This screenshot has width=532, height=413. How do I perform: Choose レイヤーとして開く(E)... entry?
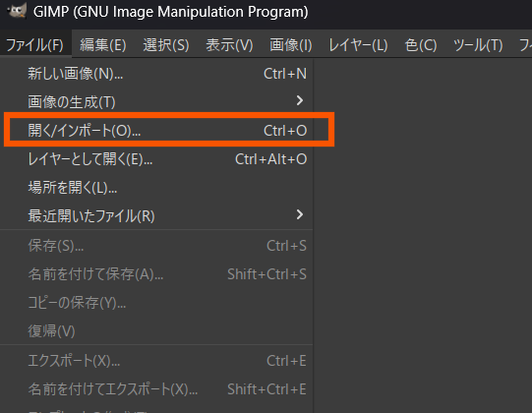[156, 159]
